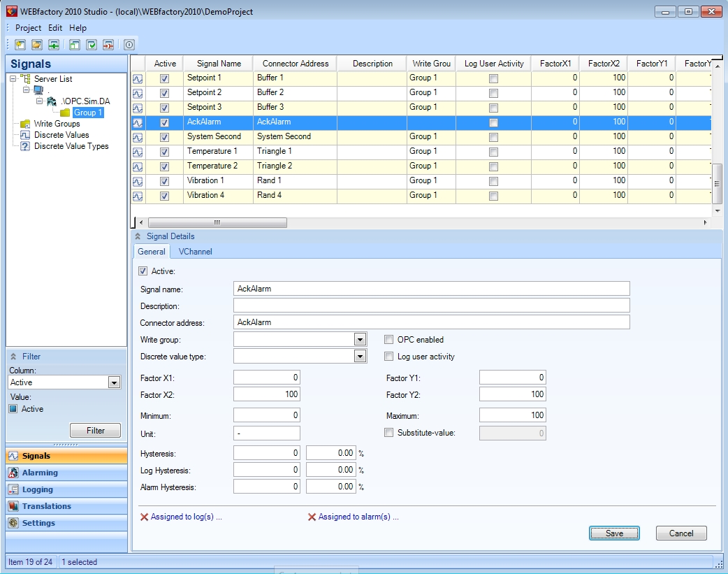Click the new project toolbar icon
Viewport: 728px width, 574px height.
click(20, 45)
